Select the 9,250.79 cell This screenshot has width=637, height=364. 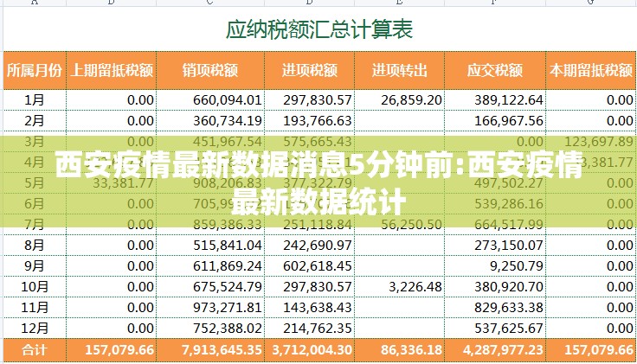click(495, 265)
